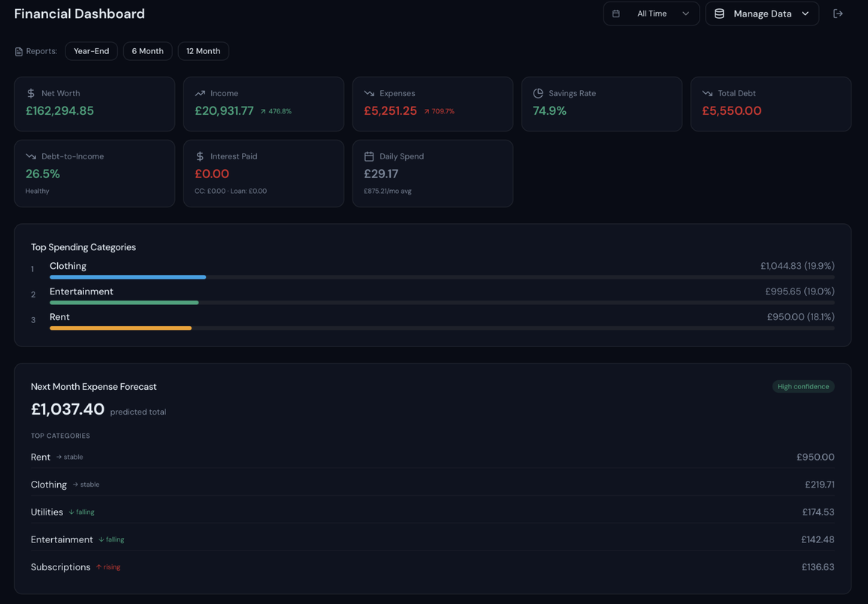Image resolution: width=868 pixels, height=604 pixels.
Task: Click the Income trending-up icon
Action: coord(200,94)
